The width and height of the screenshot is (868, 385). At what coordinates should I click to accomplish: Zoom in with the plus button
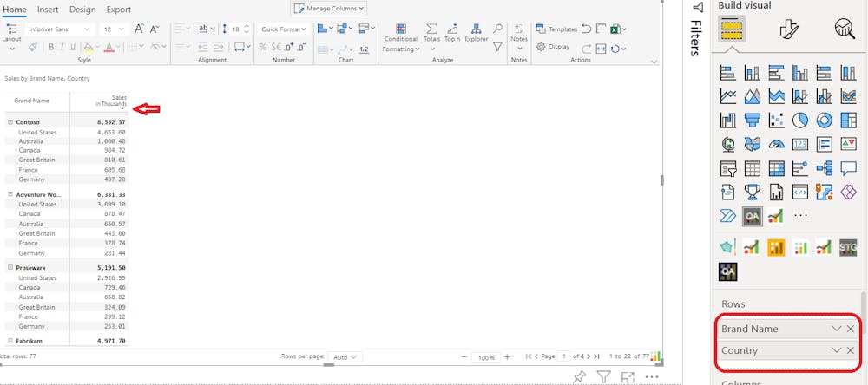pos(507,357)
